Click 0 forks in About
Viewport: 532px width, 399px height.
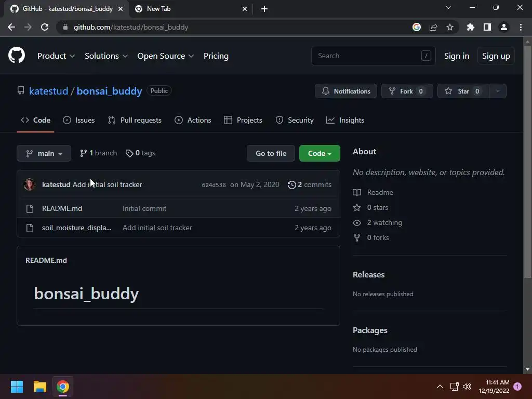coord(378,237)
